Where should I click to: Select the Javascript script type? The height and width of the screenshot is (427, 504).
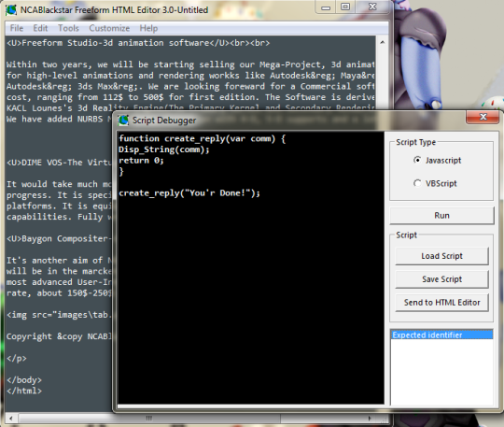(437, 160)
